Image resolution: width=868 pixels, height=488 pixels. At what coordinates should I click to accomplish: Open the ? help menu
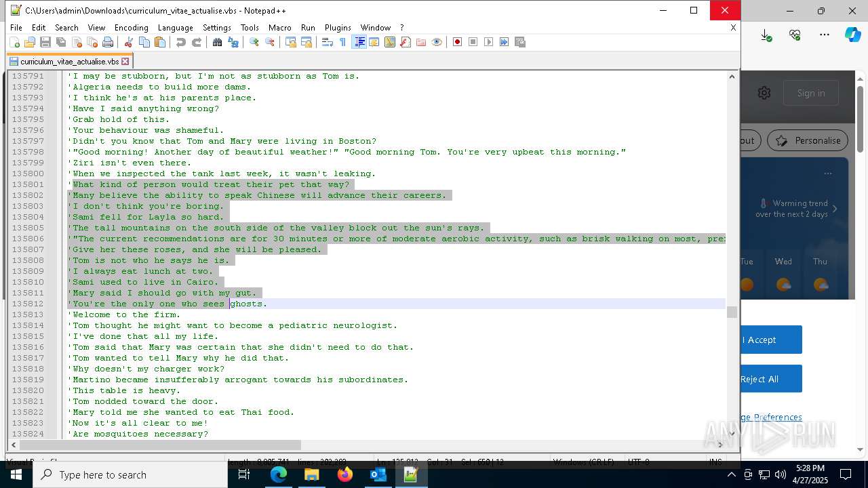coord(402,28)
